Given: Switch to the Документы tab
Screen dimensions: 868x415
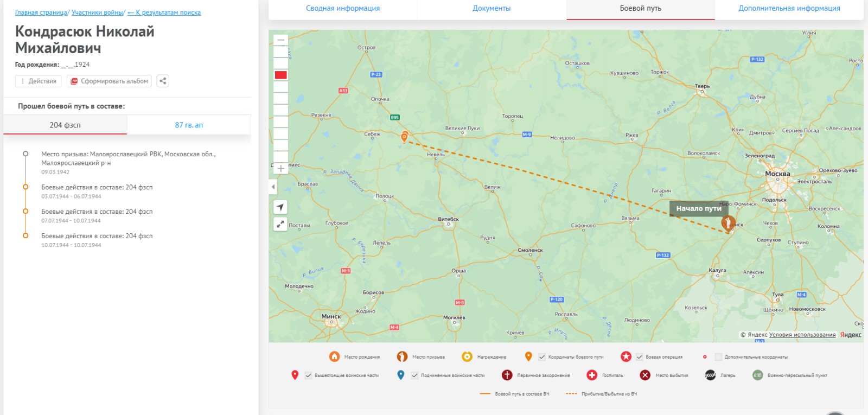Looking at the screenshot, I should coord(492,9).
